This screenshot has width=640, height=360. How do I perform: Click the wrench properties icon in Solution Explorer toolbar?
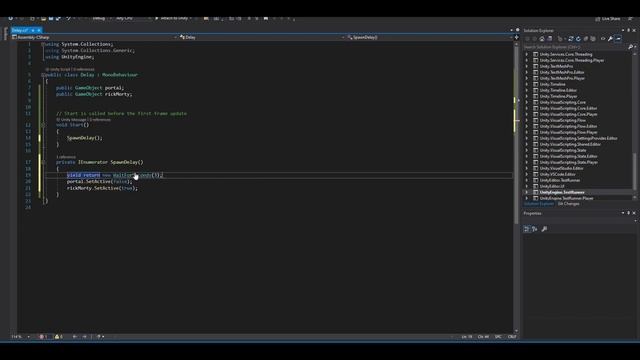(x=610, y=39)
